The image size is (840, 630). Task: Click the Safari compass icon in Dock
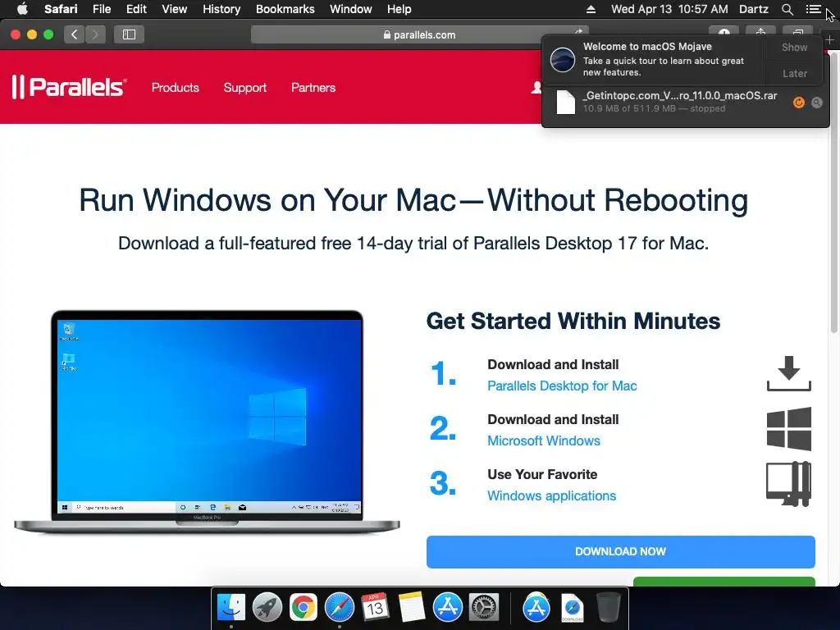click(339, 608)
